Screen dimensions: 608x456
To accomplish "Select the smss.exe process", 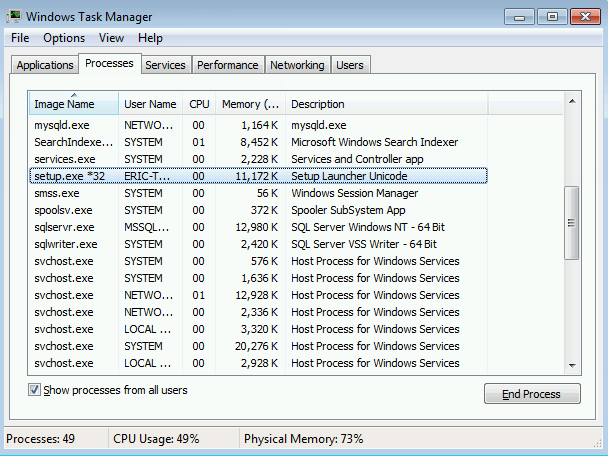I will point(258,193).
